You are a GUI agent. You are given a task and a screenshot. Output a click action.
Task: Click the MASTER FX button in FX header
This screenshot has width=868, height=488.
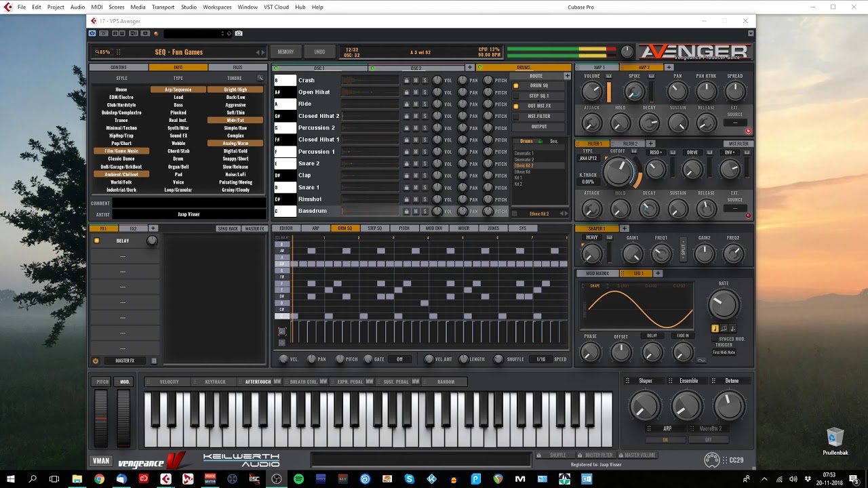coord(254,228)
